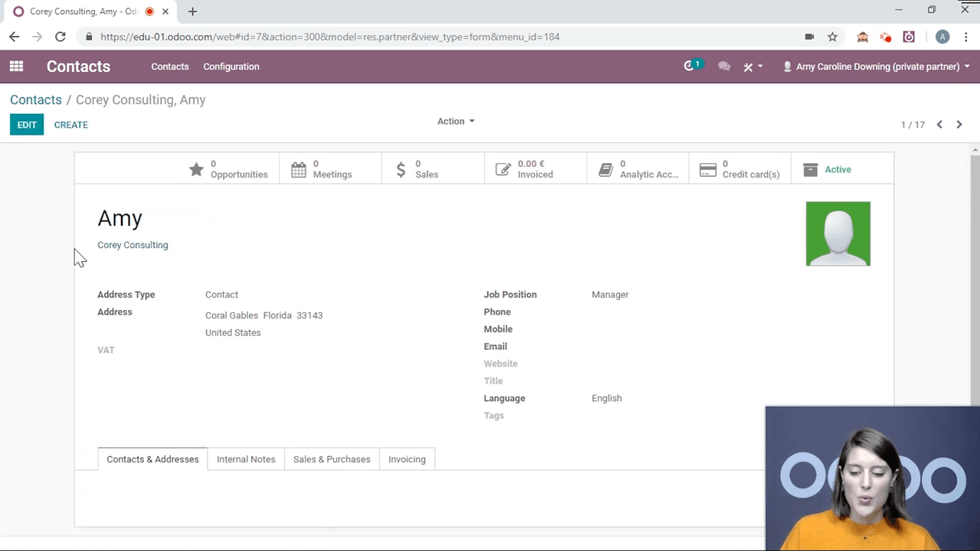Open the Meetings calendar stat button
The width and height of the screenshot is (980, 551).
pyautogui.click(x=331, y=169)
